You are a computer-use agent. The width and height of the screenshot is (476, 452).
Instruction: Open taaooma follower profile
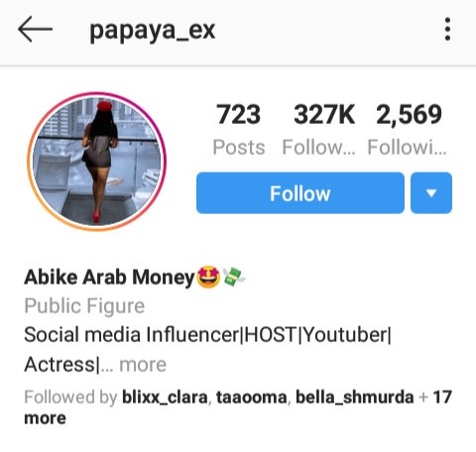[x=251, y=396]
